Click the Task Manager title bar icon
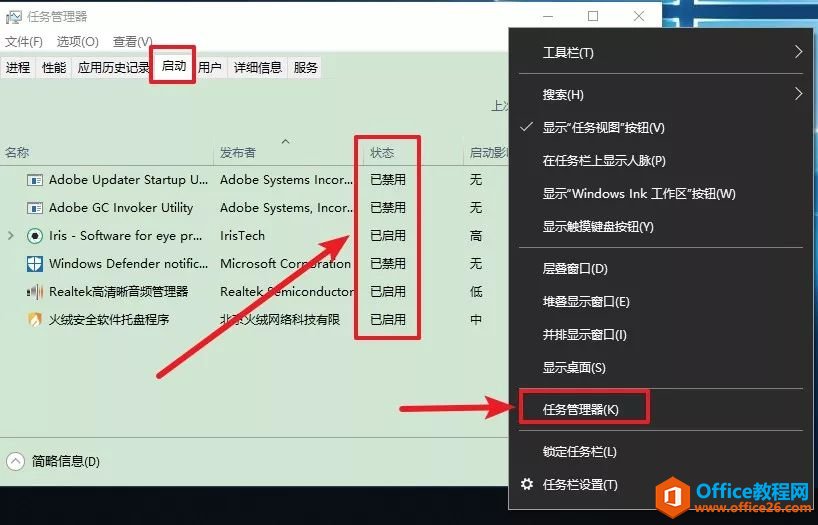 14,17
